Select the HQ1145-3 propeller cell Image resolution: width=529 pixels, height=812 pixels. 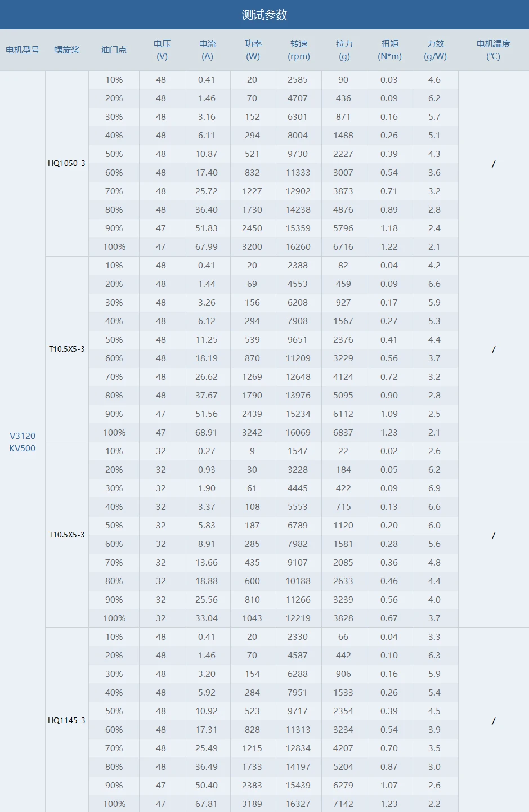coord(67,720)
